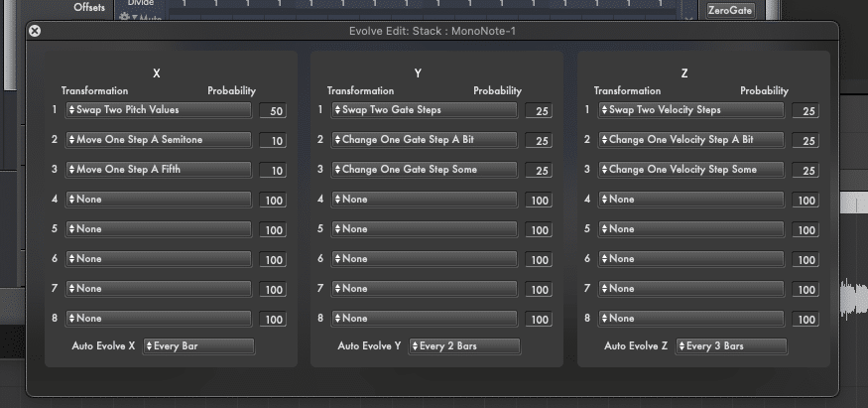Open Z transformation 8 None dropdown
868x408 pixels.
tap(690, 319)
